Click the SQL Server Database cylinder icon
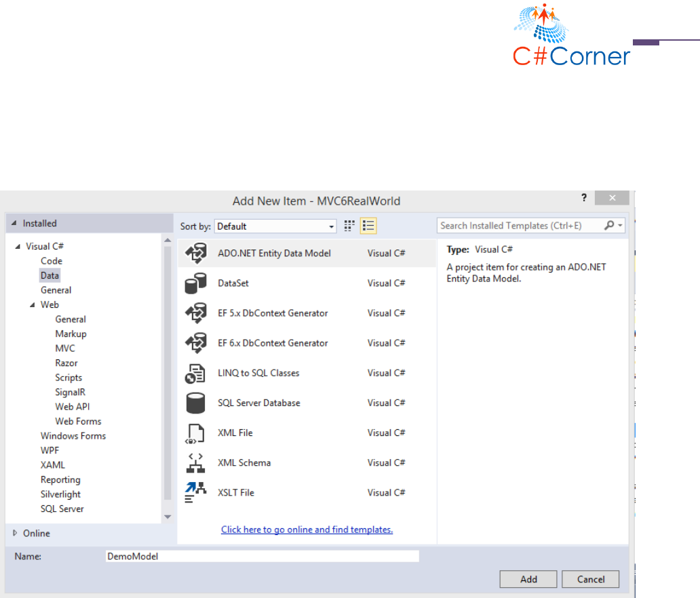 [x=195, y=403]
